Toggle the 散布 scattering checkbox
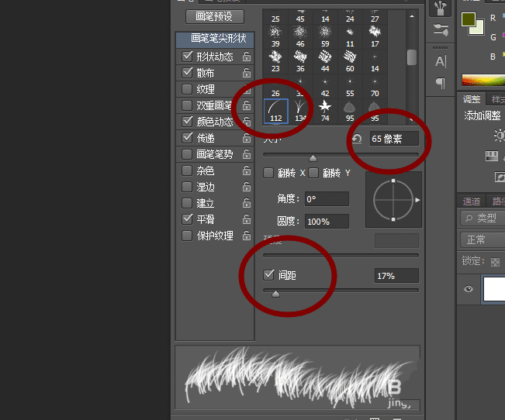This screenshot has width=505, height=420. [187, 73]
